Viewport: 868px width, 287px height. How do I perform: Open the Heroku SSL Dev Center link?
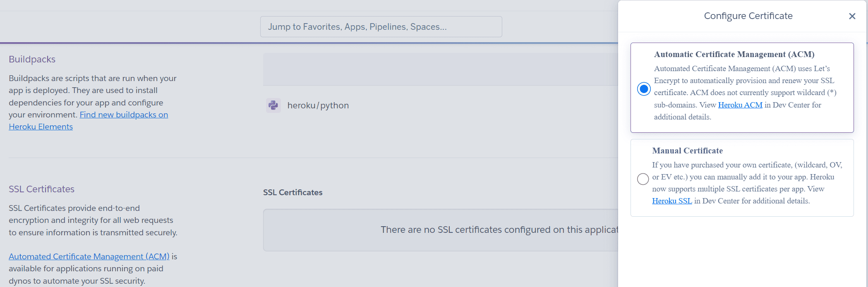pos(672,201)
